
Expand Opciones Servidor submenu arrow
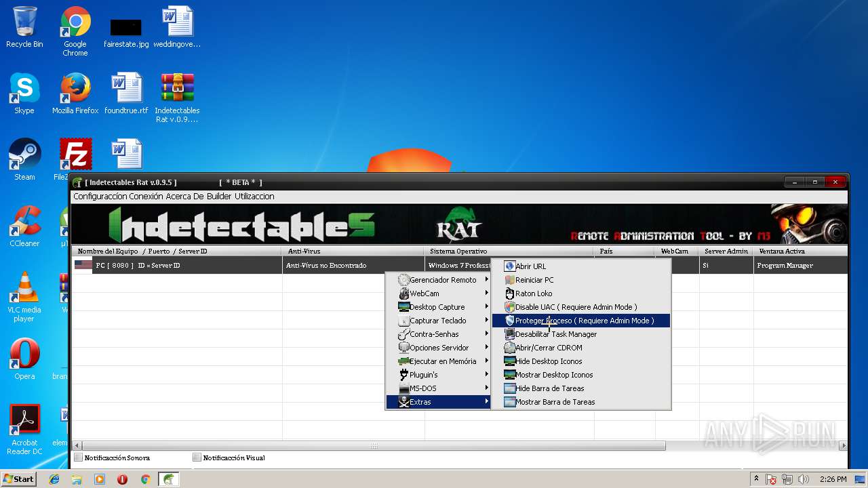tap(486, 348)
